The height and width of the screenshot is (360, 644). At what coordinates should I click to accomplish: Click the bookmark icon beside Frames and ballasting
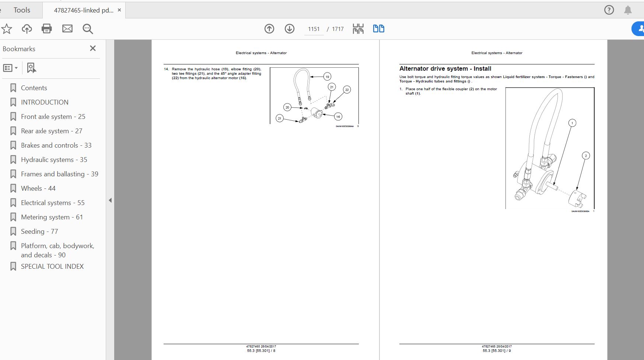click(13, 174)
